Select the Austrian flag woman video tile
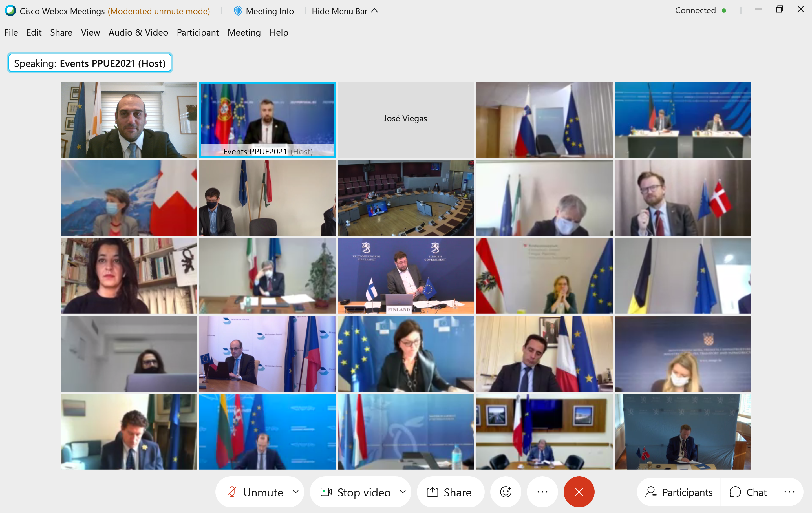 click(x=544, y=276)
